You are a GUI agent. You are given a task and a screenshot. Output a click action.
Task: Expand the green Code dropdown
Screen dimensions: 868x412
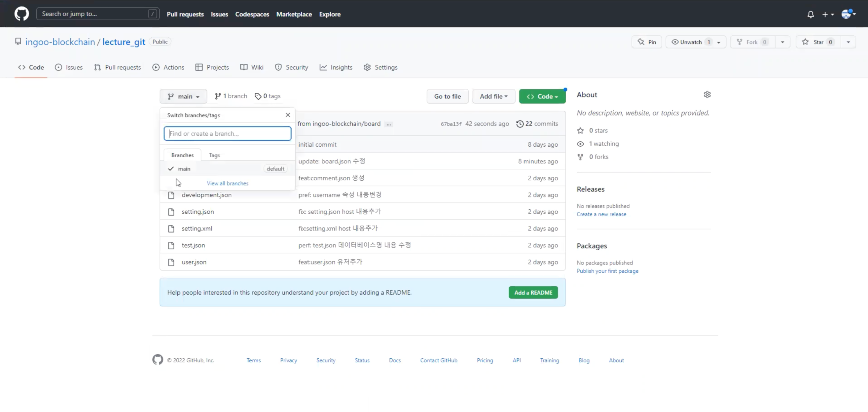(x=542, y=96)
